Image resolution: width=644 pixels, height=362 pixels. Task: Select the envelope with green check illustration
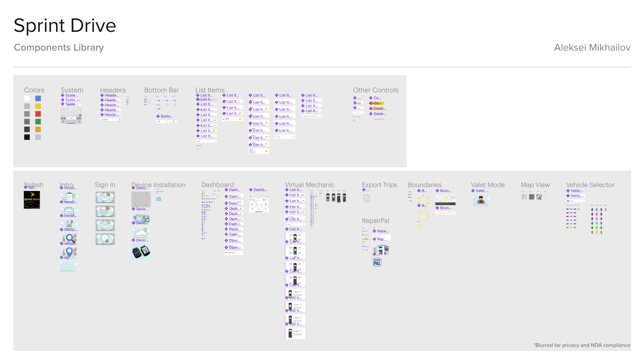[105, 225]
